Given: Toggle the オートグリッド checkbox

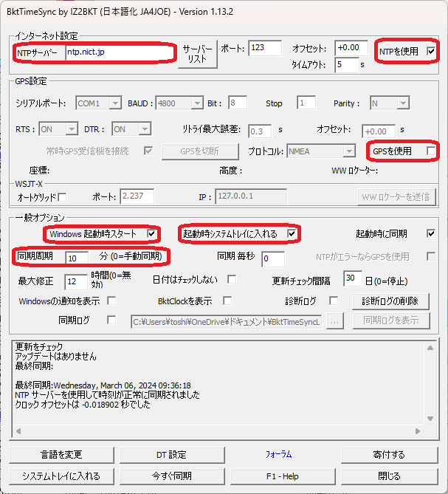Looking at the screenshot, I should click(x=62, y=198).
